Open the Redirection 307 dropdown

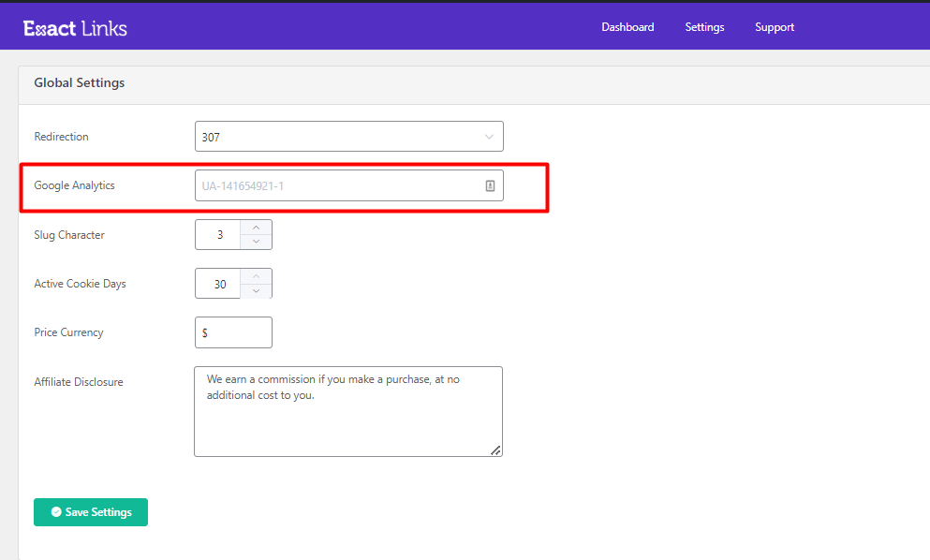click(x=348, y=137)
